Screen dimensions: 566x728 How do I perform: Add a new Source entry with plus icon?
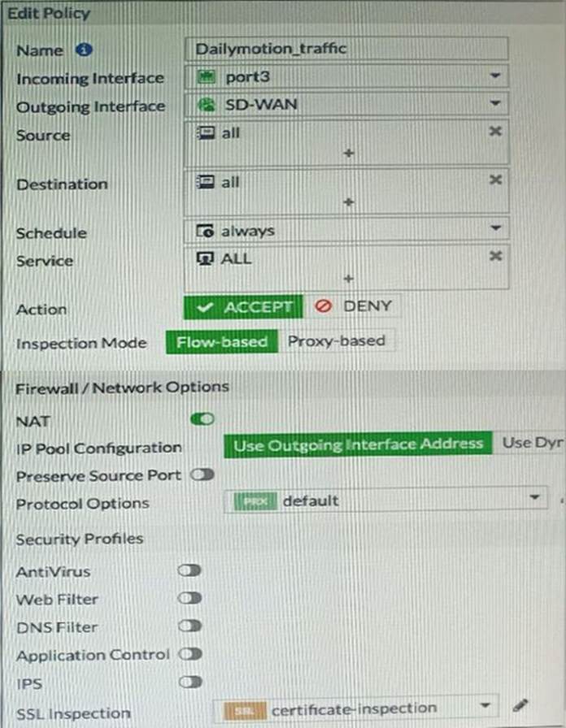coord(349,154)
